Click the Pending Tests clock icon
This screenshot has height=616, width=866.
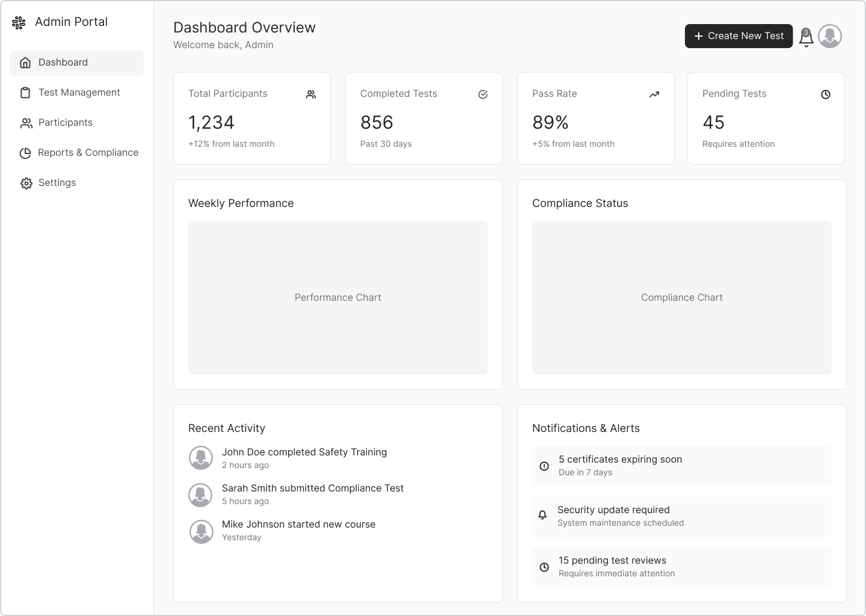[826, 94]
